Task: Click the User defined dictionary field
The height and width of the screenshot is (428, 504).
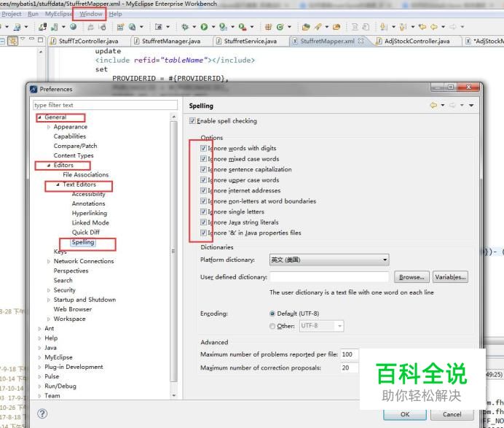Action: 329,277
